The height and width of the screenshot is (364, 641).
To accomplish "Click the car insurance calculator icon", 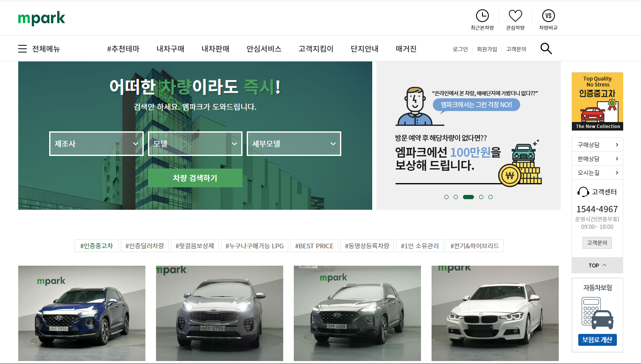I will [597, 313].
